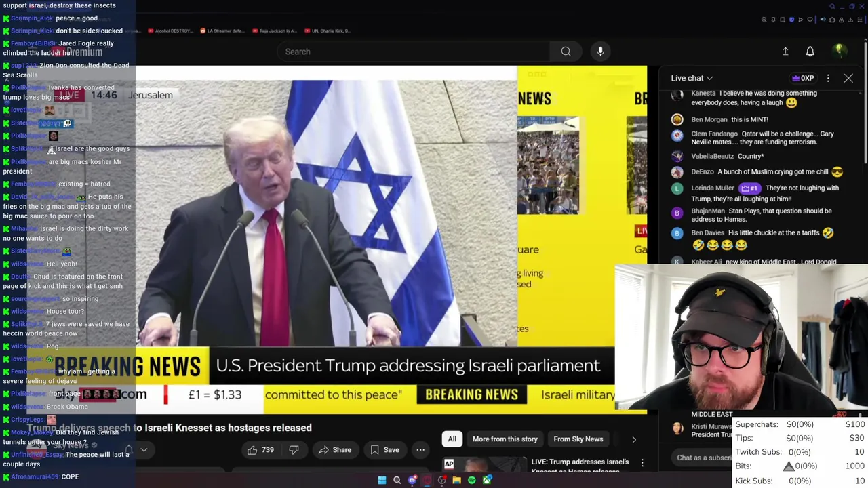Take a snapshot with the browser capture icon

[x=783, y=20]
